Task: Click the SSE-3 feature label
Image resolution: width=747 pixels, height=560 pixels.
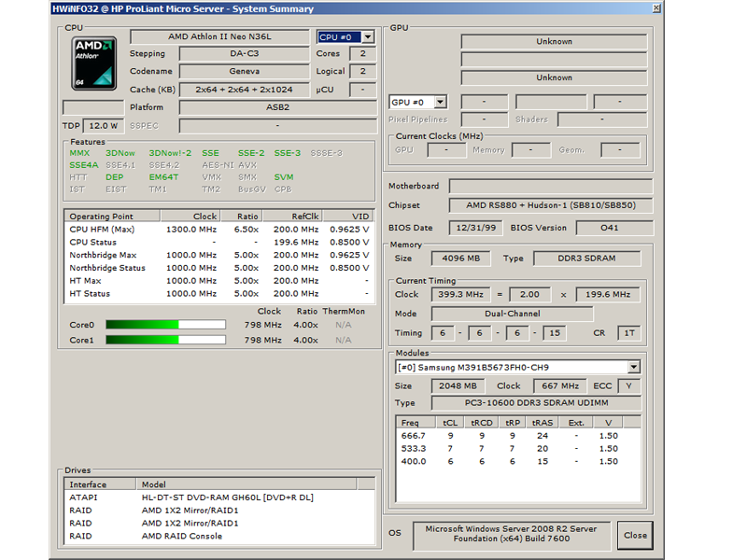Action: point(288,153)
